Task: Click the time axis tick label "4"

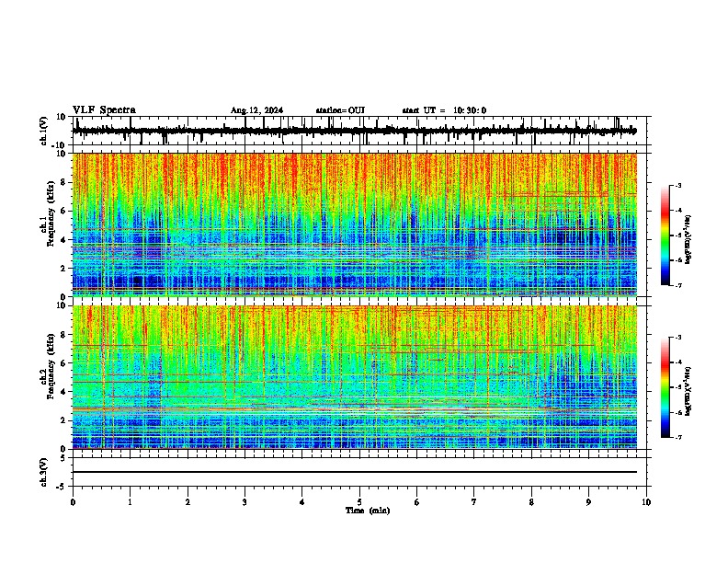Action: coord(302,502)
